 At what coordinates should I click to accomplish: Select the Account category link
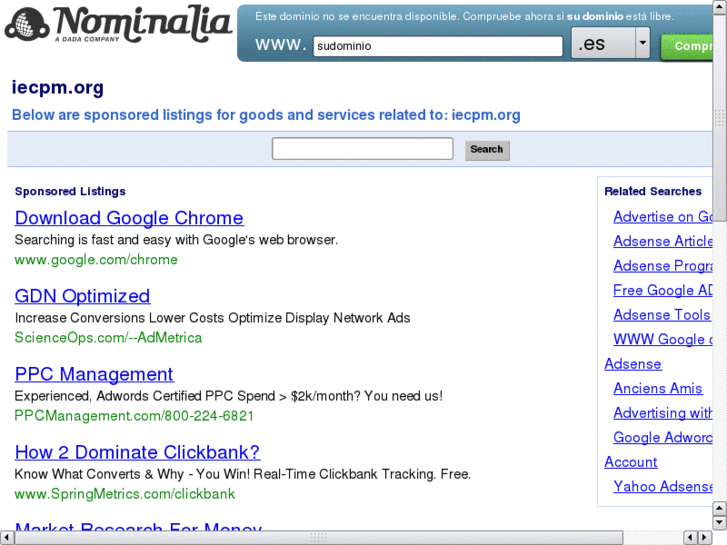pos(631,462)
